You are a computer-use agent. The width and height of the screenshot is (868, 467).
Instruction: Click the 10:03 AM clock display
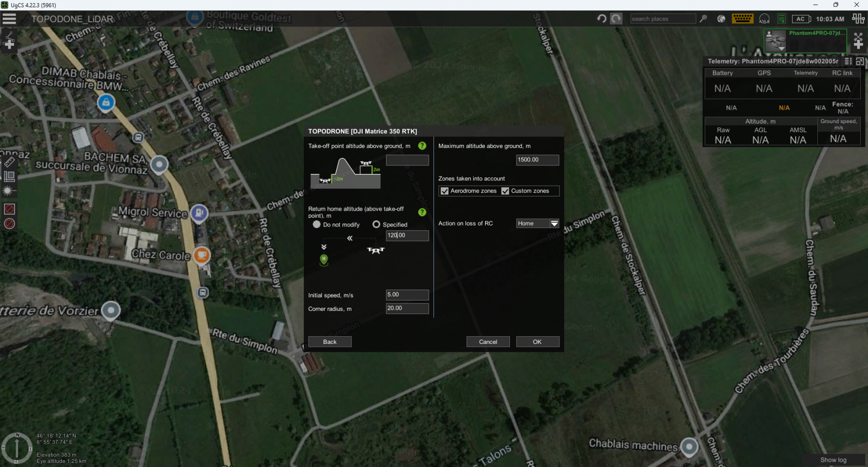coord(830,19)
